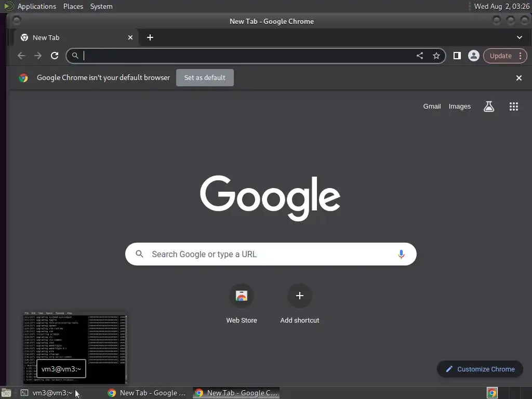
Task: Click the magnifier inside Google search box
Action: pos(139,254)
